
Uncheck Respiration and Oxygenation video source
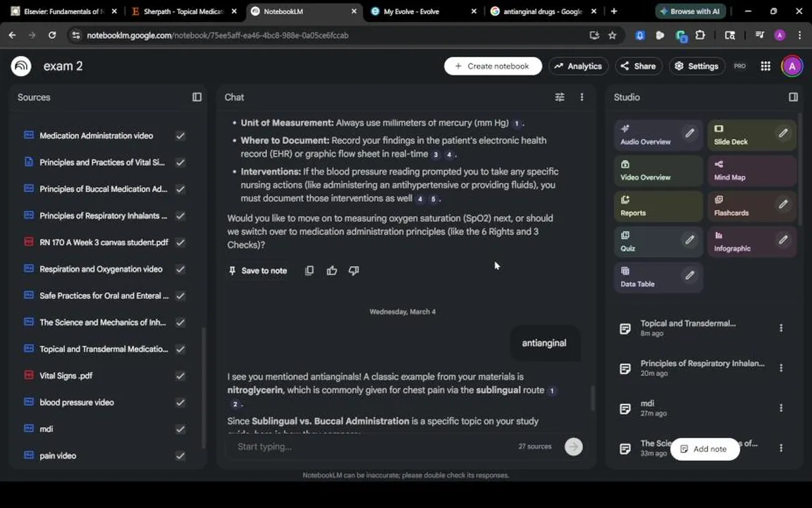(x=180, y=269)
